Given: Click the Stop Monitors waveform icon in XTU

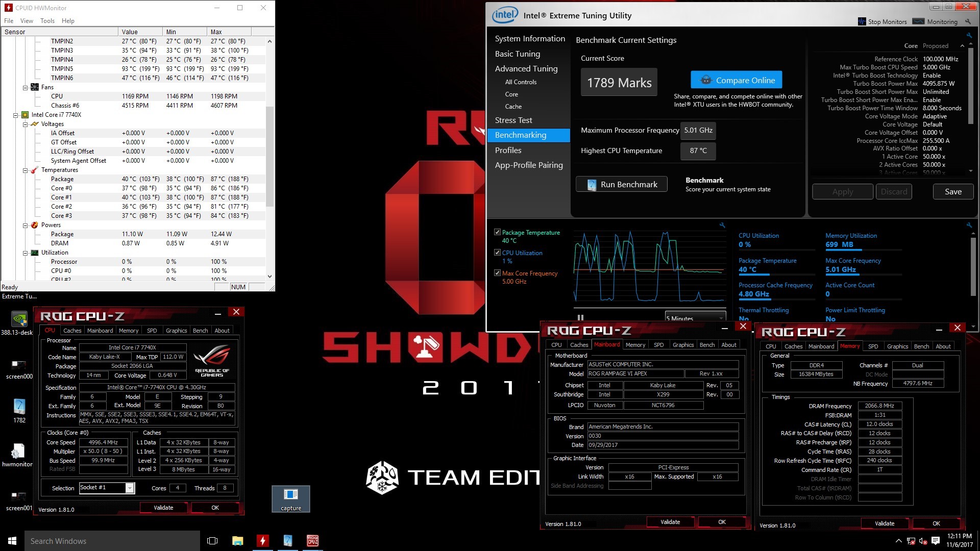Looking at the screenshot, I should (862, 22).
